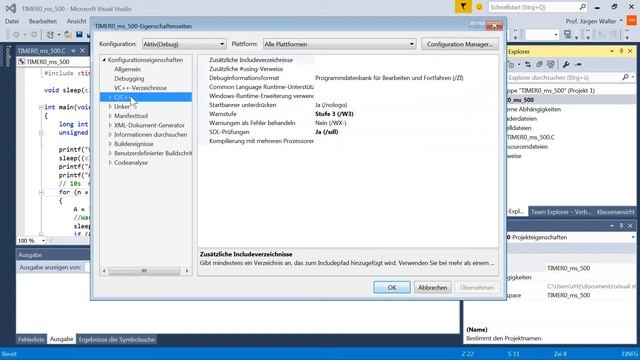Click the preview dash icon in Explorer toolbar
Image resolution: width=640 pixels, height=360 pixels.
[x=578, y=64]
